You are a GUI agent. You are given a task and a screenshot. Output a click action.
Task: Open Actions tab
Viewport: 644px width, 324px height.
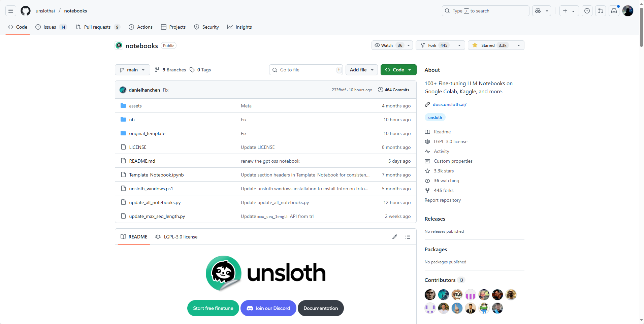(x=140, y=27)
